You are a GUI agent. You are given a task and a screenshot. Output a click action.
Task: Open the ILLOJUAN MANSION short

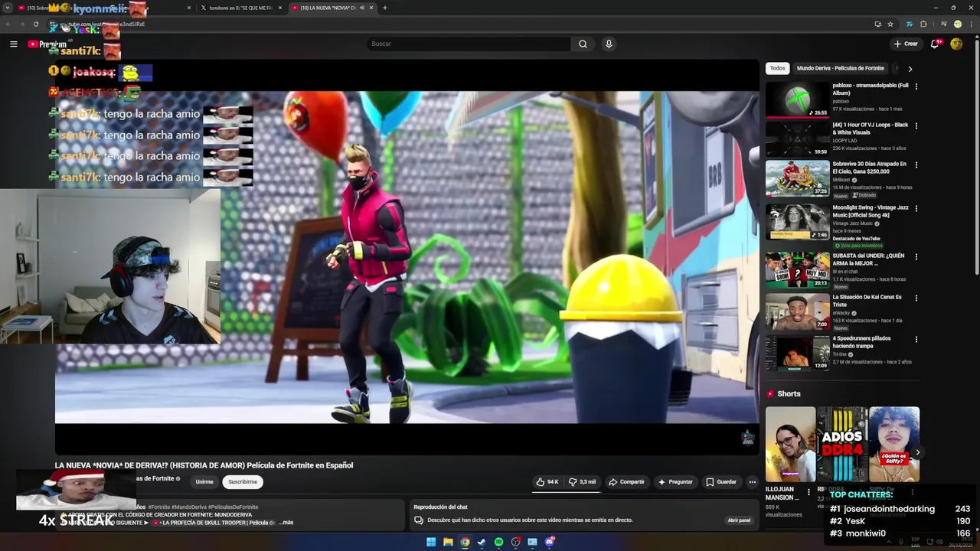(790, 445)
